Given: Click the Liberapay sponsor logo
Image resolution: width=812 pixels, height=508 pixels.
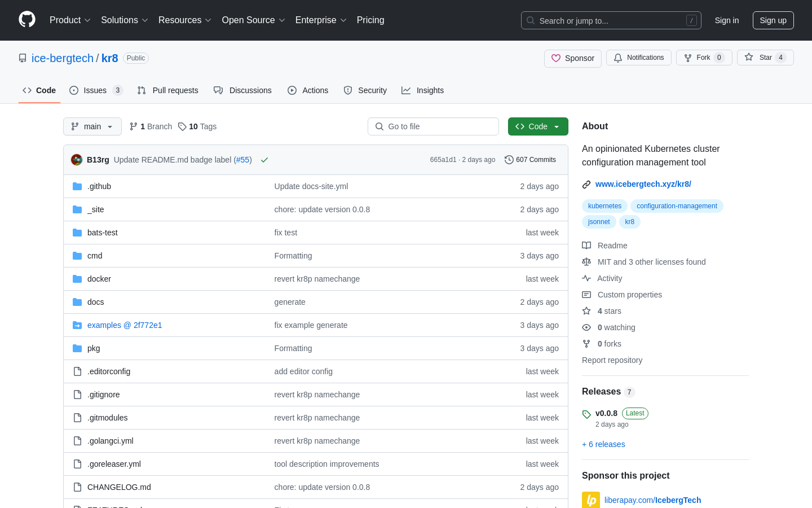Looking at the screenshot, I should tap(591, 500).
